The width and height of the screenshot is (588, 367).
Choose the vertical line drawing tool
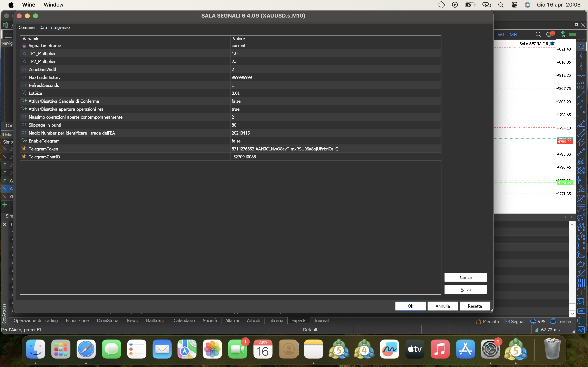(581, 66)
